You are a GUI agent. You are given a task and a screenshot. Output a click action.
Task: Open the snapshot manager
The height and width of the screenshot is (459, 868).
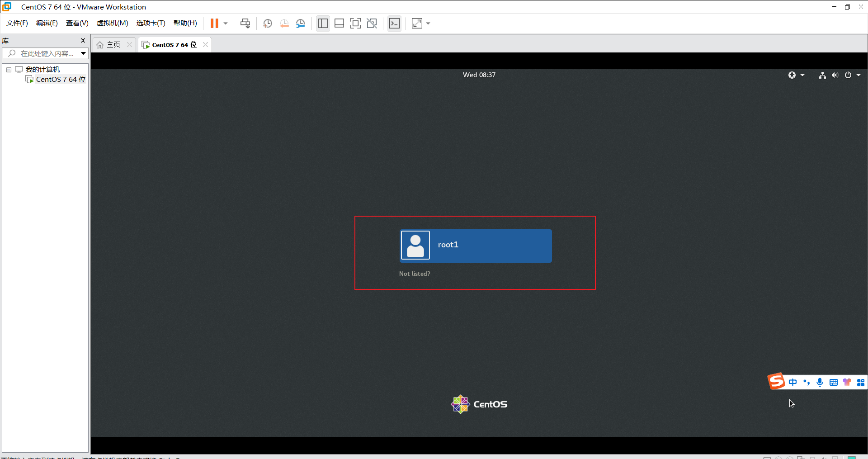pyautogui.click(x=301, y=23)
